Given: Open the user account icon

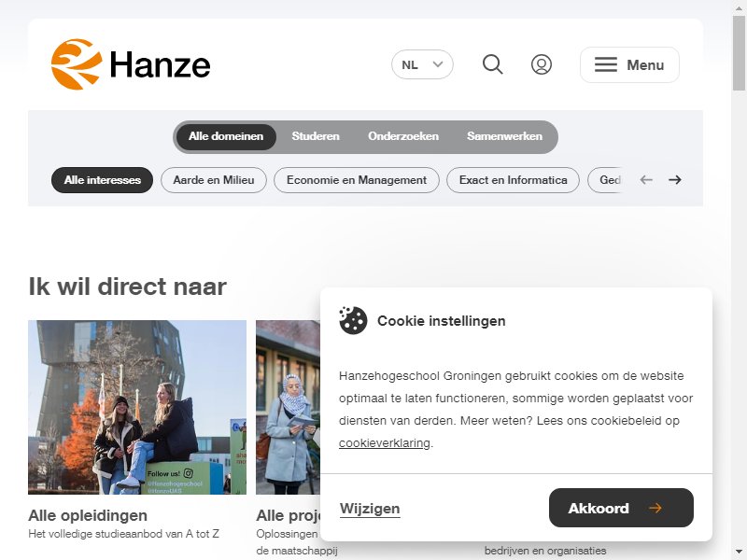Looking at the screenshot, I should point(542,64).
